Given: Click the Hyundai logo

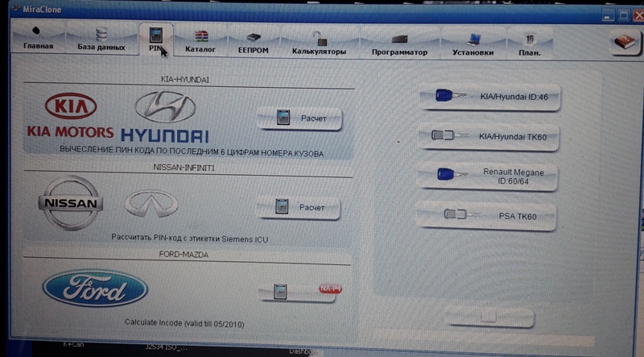Looking at the screenshot, I should tap(165, 106).
